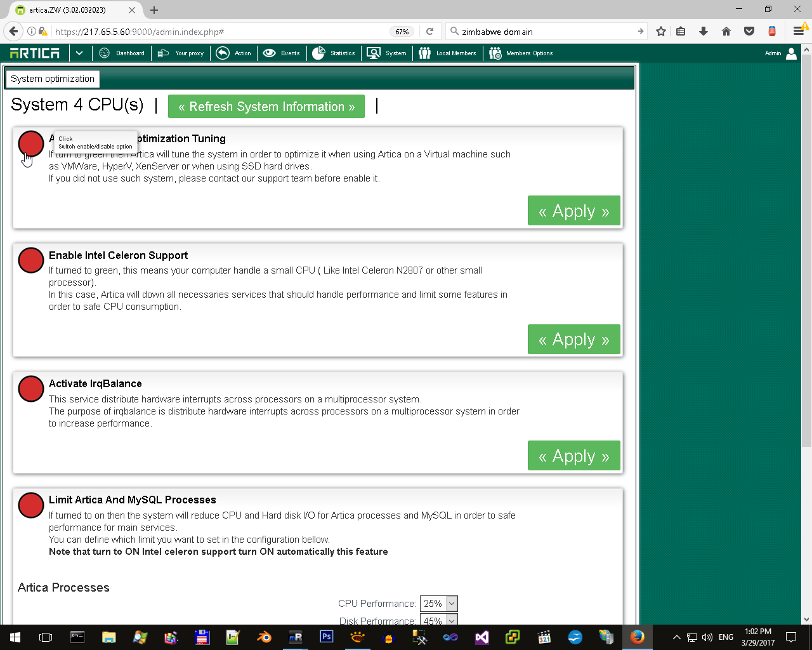Click the Events eye icon

269,53
